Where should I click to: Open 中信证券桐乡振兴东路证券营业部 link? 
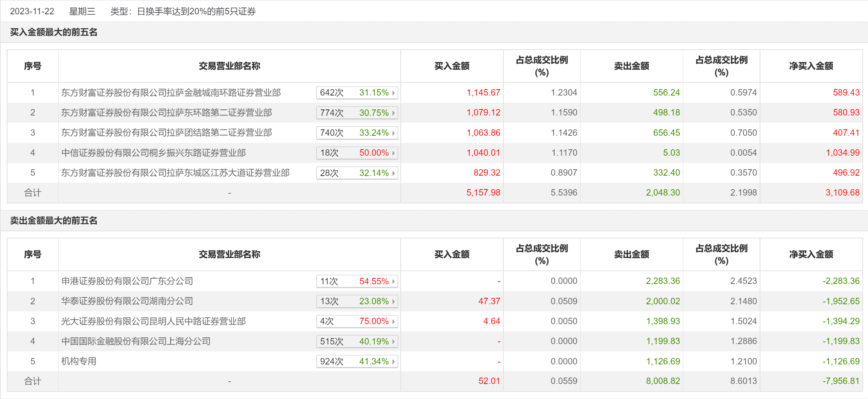coord(153,153)
